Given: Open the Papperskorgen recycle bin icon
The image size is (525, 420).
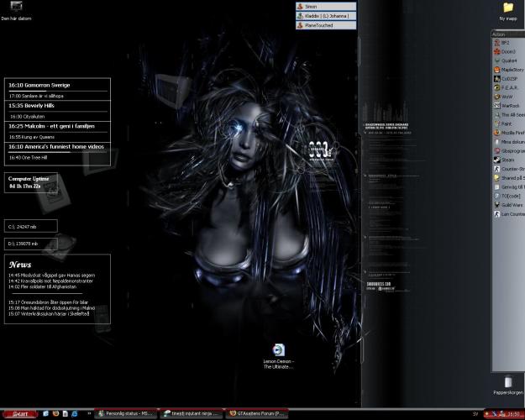Looking at the screenshot, I should click(507, 384).
